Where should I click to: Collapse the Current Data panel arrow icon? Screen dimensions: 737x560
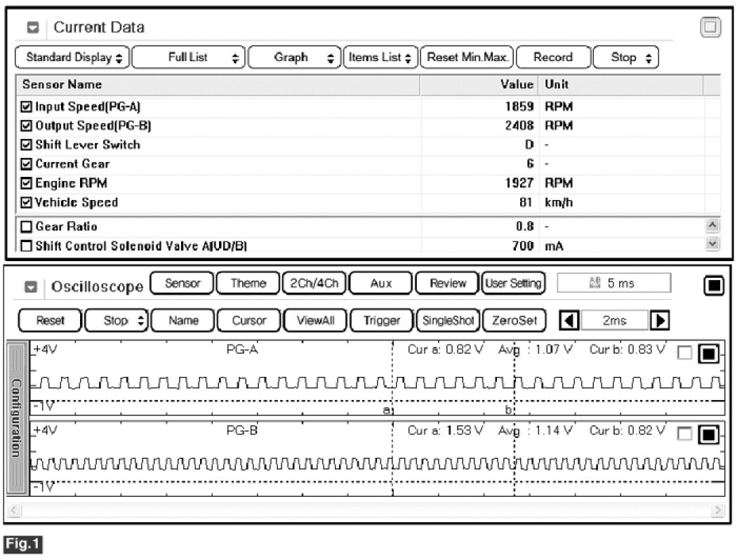[x=33, y=28]
